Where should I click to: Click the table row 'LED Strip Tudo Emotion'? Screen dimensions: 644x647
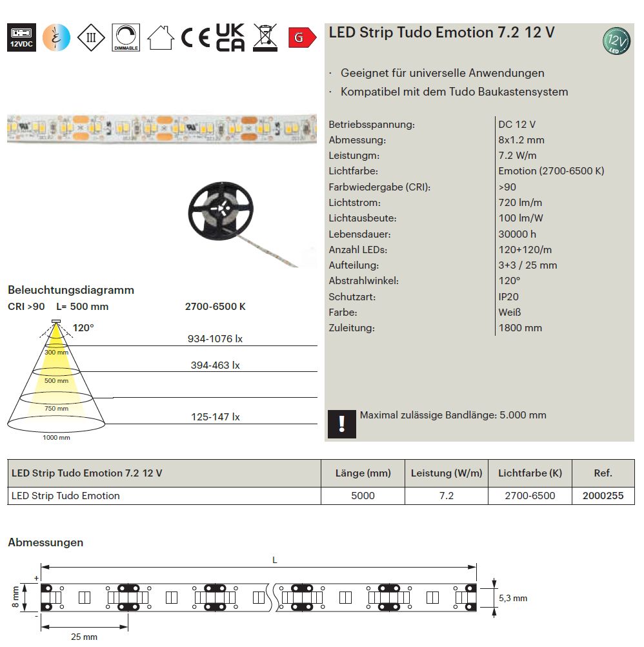tap(321, 495)
